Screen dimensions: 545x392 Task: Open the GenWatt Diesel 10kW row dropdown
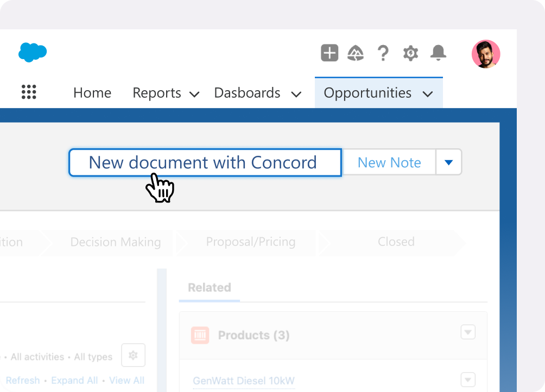click(468, 380)
